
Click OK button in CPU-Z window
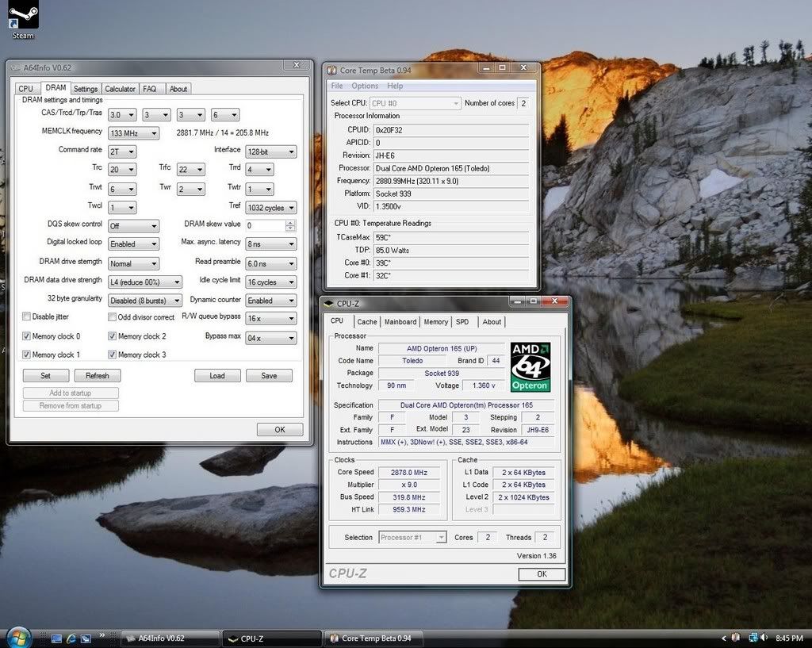(542, 574)
